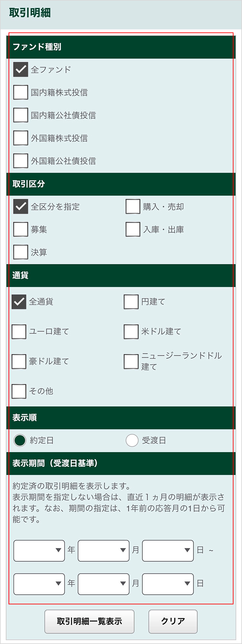Check the 入庫・出庫 checkbox
This screenshot has height=644, width=242.
(133, 229)
